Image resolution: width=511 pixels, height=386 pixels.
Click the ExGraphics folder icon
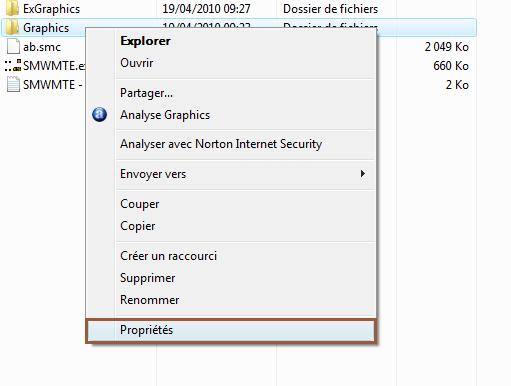point(13,9)
